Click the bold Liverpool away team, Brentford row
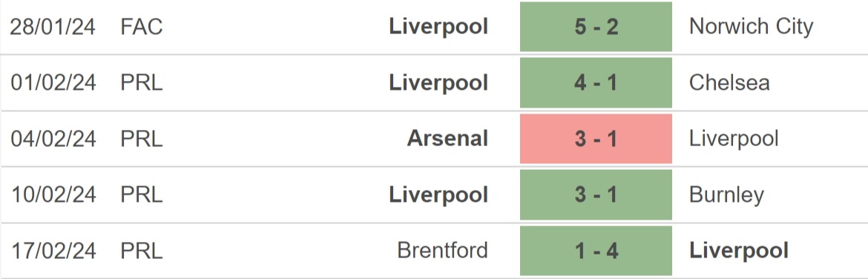This screenshot has height=279, width=868. [x=738, y=251]
